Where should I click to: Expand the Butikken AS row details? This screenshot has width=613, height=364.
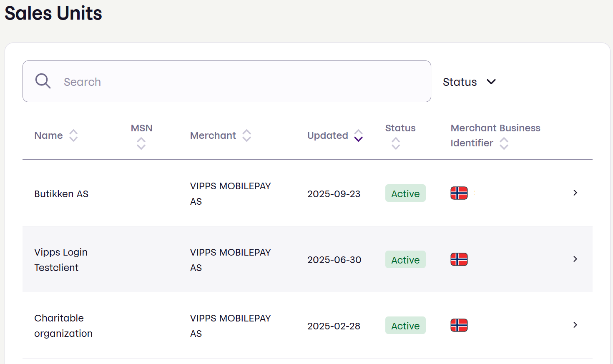(575, 193)
